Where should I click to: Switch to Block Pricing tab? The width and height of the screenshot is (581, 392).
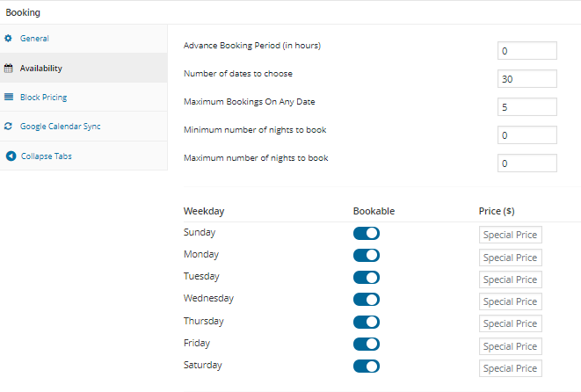point(43,98)
